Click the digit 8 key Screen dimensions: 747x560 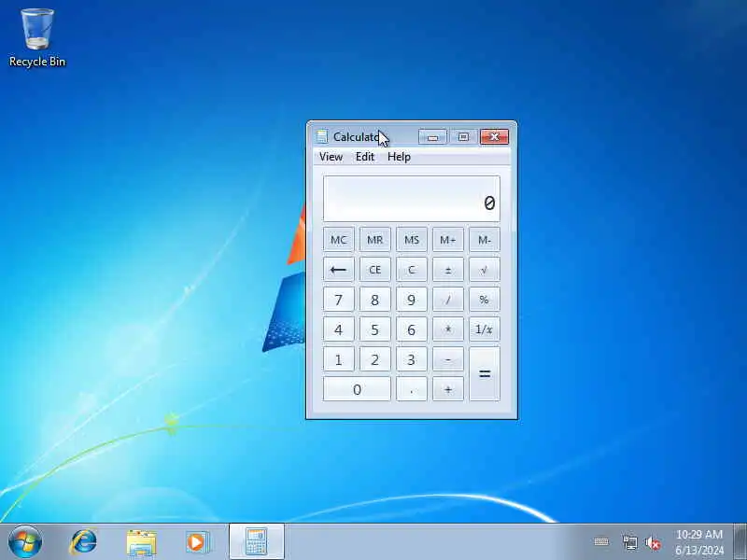(375, 300)
